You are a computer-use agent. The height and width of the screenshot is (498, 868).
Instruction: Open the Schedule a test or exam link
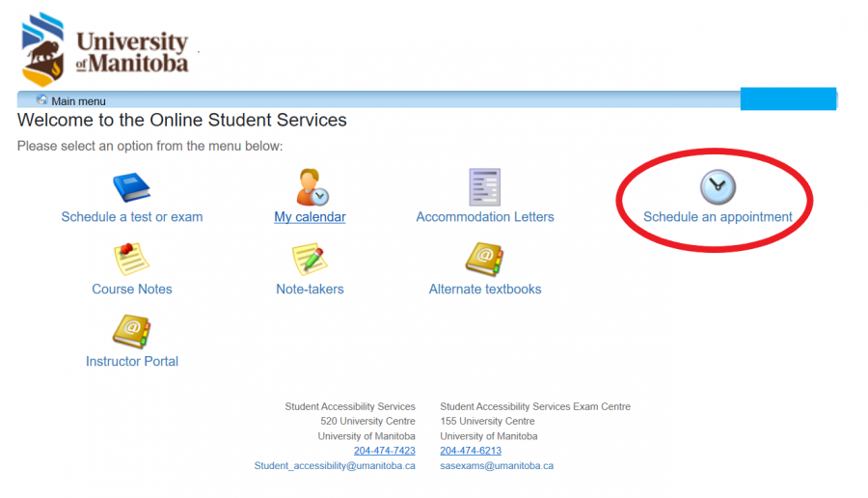click(x=132, y=217)
